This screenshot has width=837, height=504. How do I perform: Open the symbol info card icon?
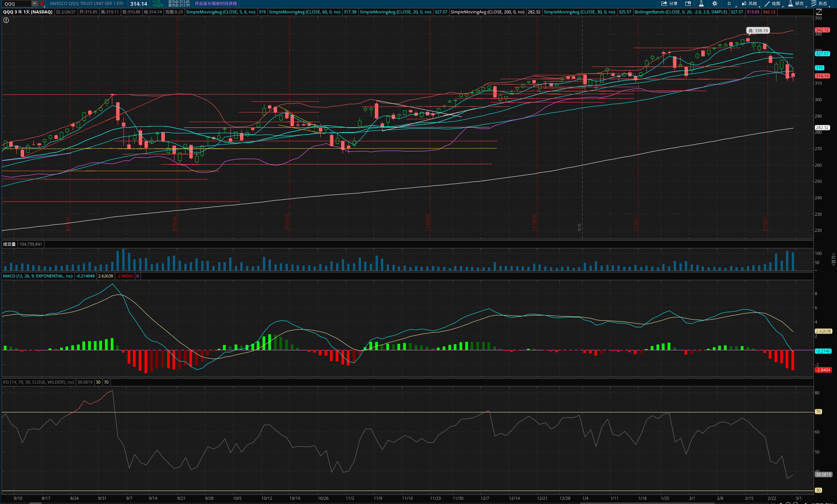click(x=688, y=3)
